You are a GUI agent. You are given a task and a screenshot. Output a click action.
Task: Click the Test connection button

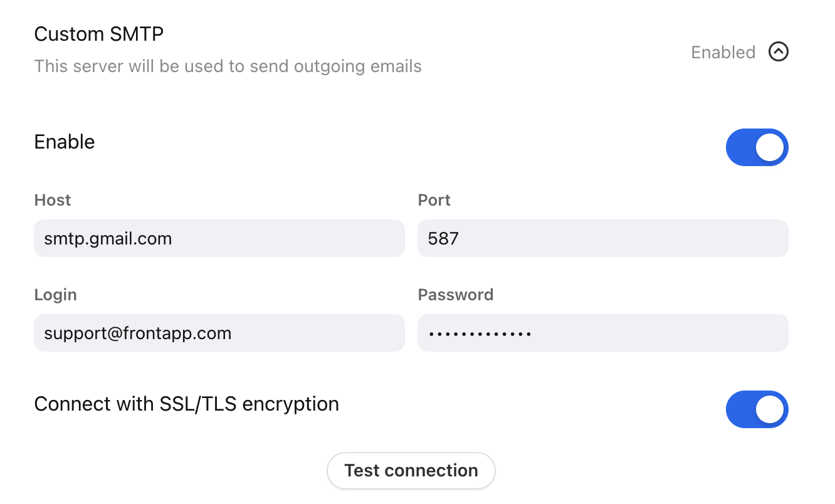[411, 471]
